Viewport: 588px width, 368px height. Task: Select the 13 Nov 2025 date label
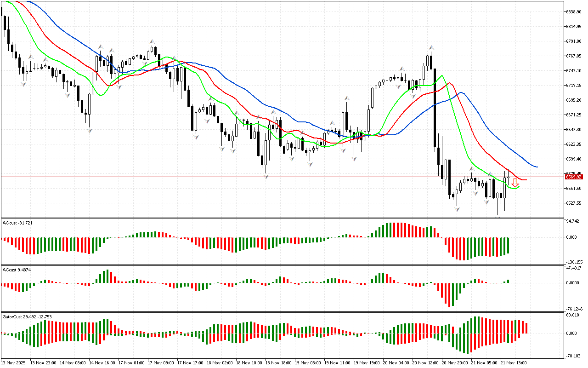(13, 362)
